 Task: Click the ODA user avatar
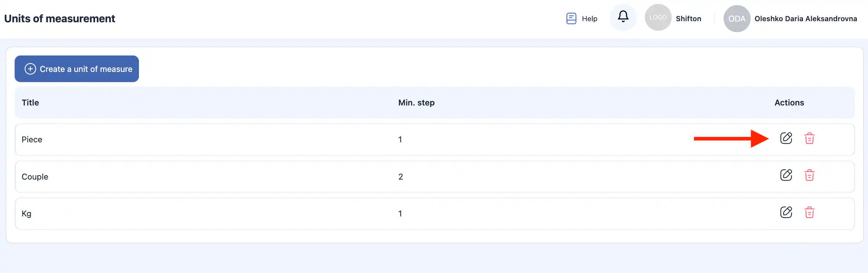point(736,19)
